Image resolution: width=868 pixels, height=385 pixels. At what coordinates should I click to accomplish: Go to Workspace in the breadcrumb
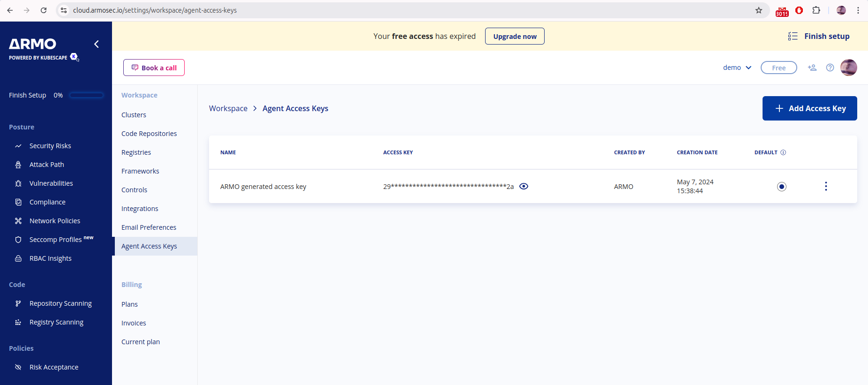click(228, 108)
